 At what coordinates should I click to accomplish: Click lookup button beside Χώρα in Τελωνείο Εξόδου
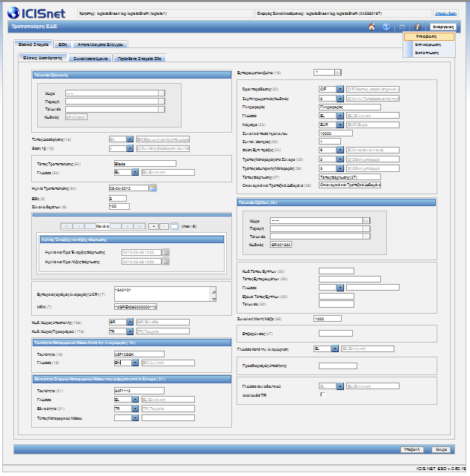pos(366,221)
